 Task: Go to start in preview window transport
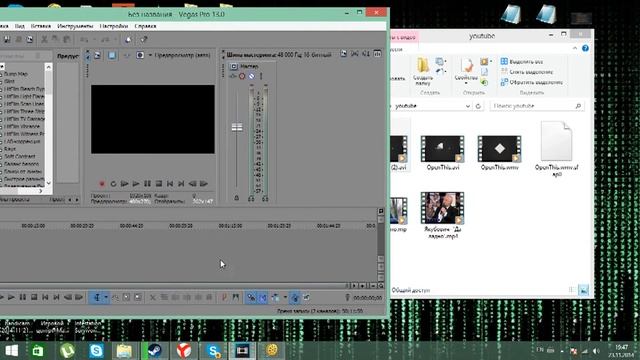point(170,184)
